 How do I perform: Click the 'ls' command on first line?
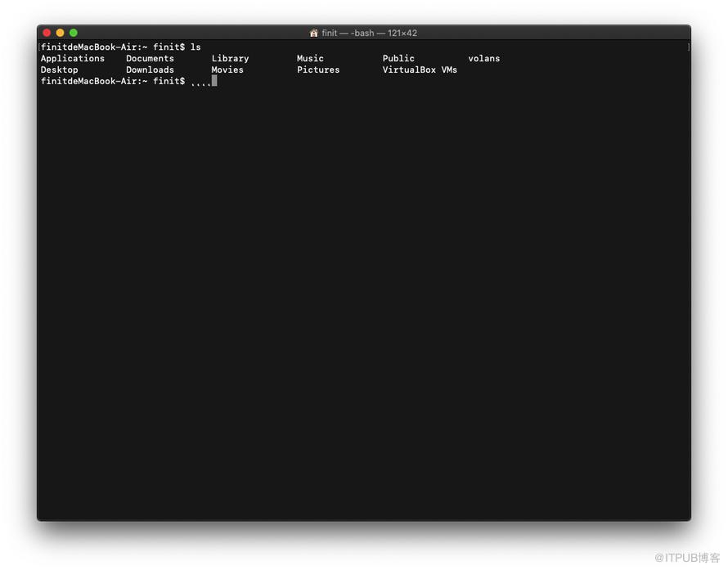click(x=195, y=47)
